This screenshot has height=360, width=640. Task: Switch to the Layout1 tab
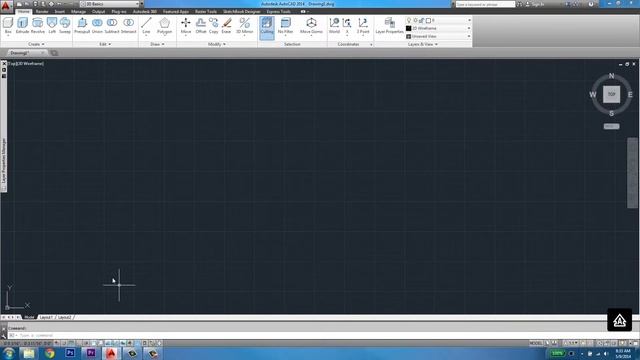click(46, 317)
